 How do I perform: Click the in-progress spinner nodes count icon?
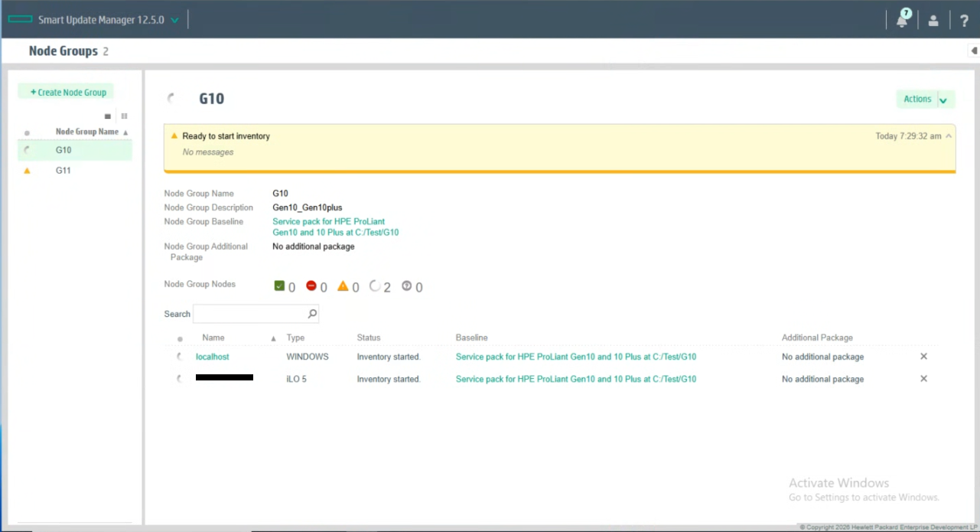coord(375,286)
